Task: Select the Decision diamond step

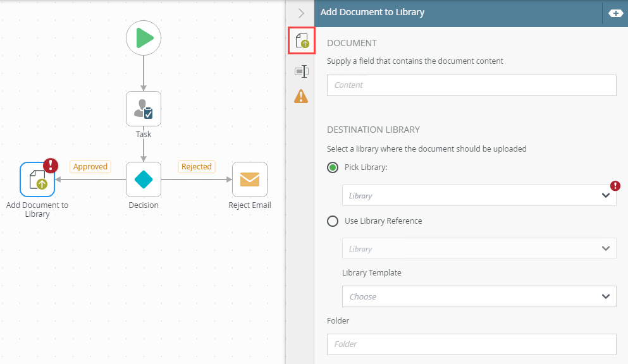Action: click(x=144, y=179)
